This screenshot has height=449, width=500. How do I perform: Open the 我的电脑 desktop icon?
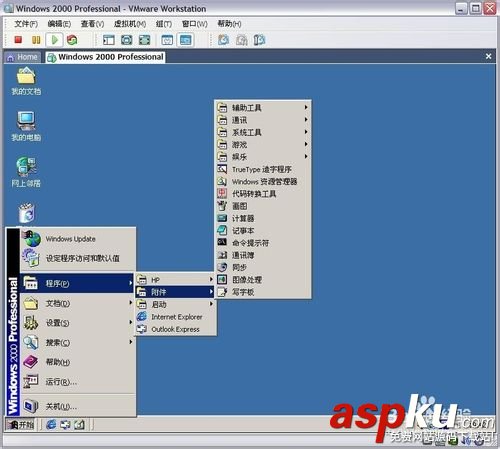click(x=26, y=126)
